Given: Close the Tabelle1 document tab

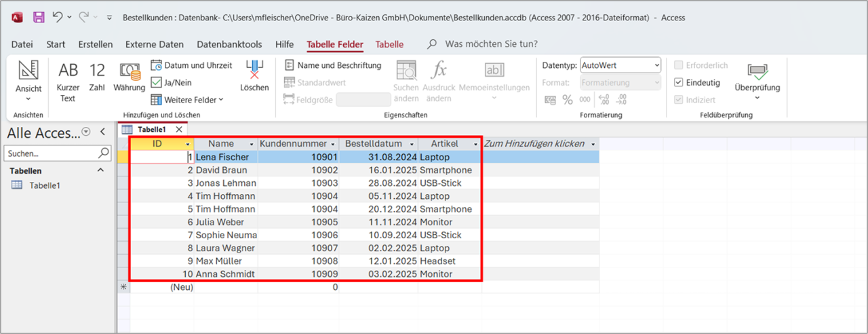Looking at the screenshot, I should click(x=178, y=129).
